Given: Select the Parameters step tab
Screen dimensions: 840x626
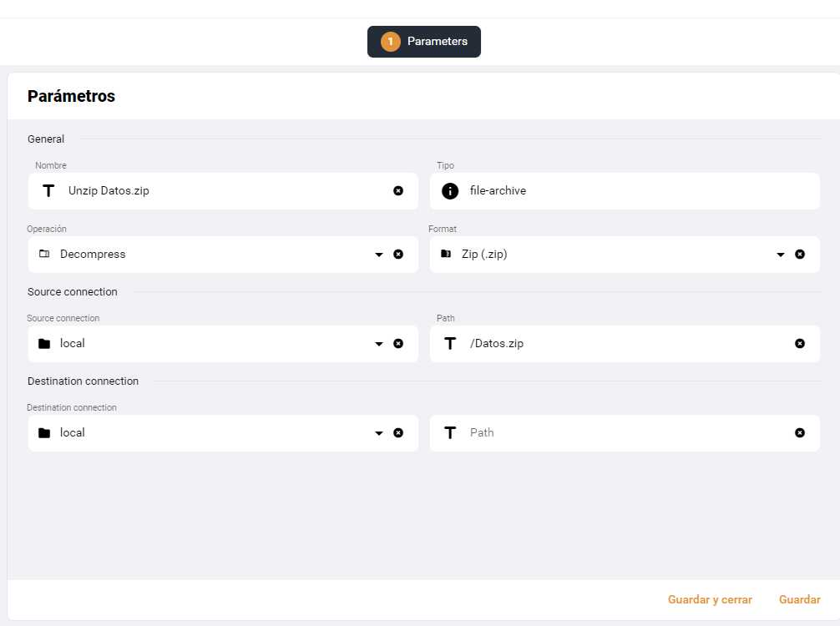Looking at the screenshot, I should (423, 41).
